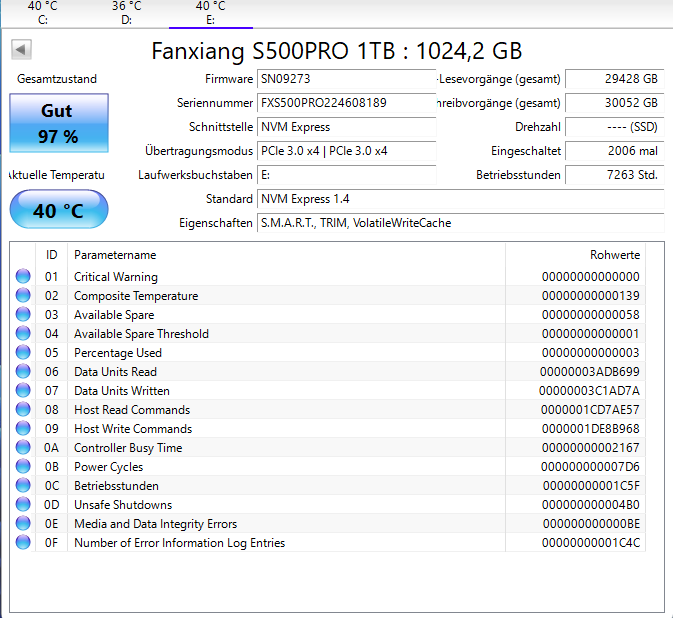Click the status icon for Host Read Commands

[x=23, y=409]
